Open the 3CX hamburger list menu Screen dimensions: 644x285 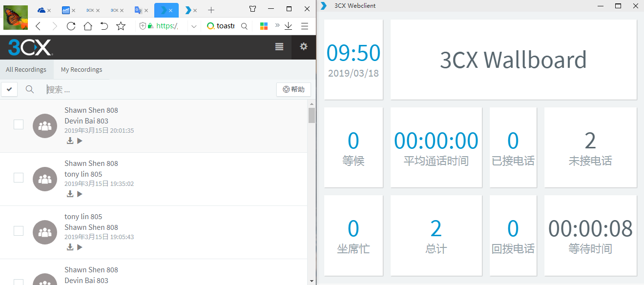(x=279, y=47)
